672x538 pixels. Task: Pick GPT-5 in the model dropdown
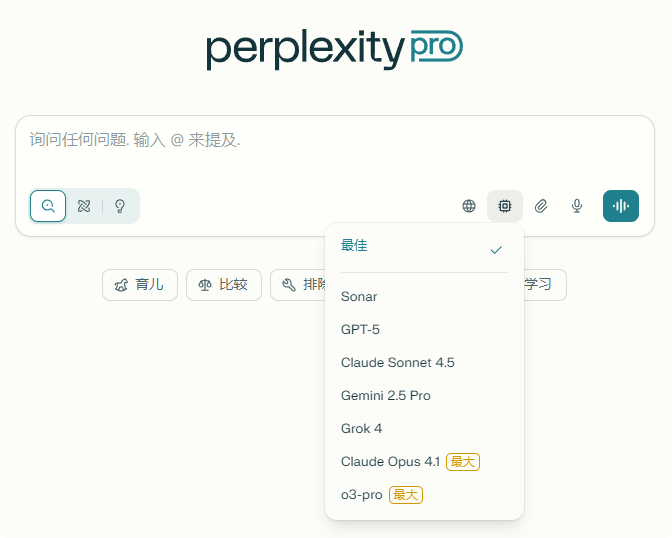click(424, 329)
